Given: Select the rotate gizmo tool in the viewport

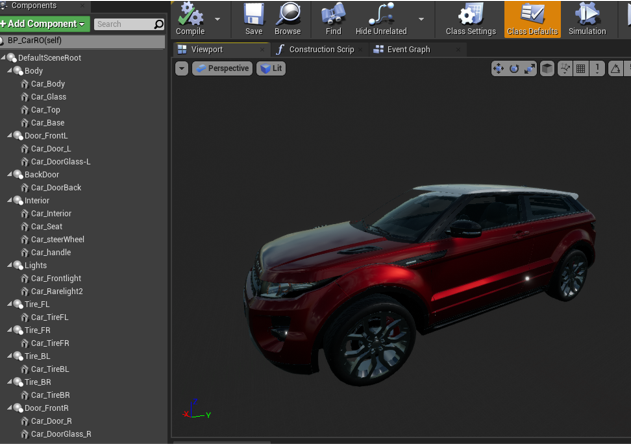Looking at the screenshot, I should tap(514, 69).
